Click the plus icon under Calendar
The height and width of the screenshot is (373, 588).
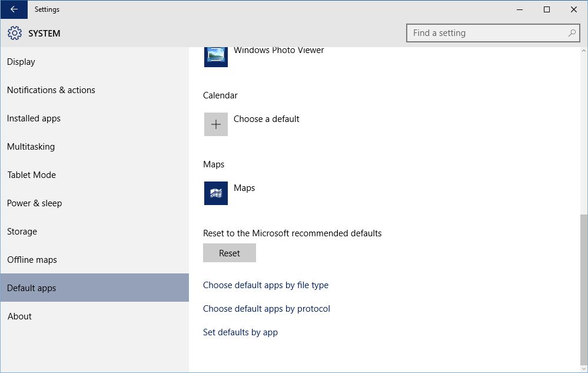pos(215,124)
